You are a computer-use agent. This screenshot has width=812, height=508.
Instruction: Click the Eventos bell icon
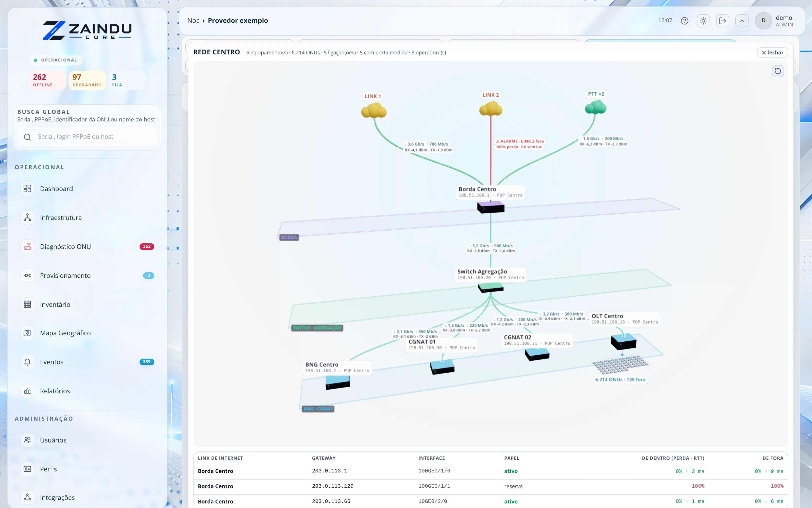(x=27, y=362)
